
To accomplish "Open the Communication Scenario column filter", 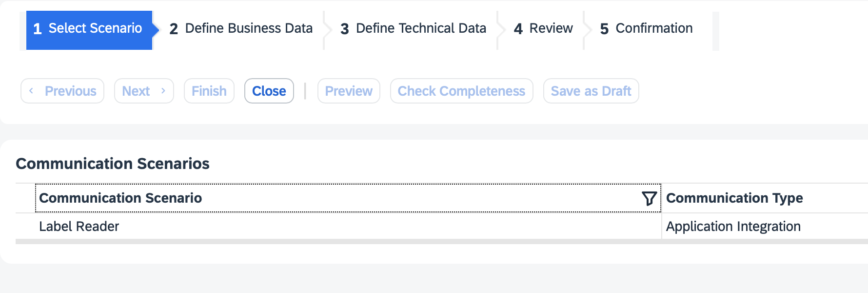I will [649, 198].
